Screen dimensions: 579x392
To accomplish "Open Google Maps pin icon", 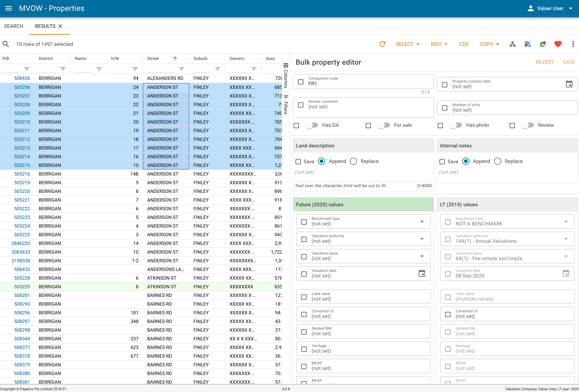I will click(543, 44).
